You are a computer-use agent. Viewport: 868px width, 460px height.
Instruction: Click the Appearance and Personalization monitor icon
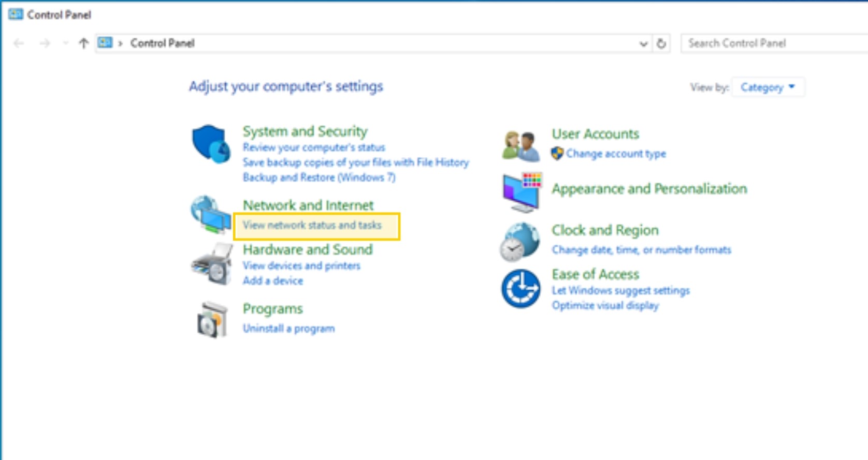[x=521, y=192]
